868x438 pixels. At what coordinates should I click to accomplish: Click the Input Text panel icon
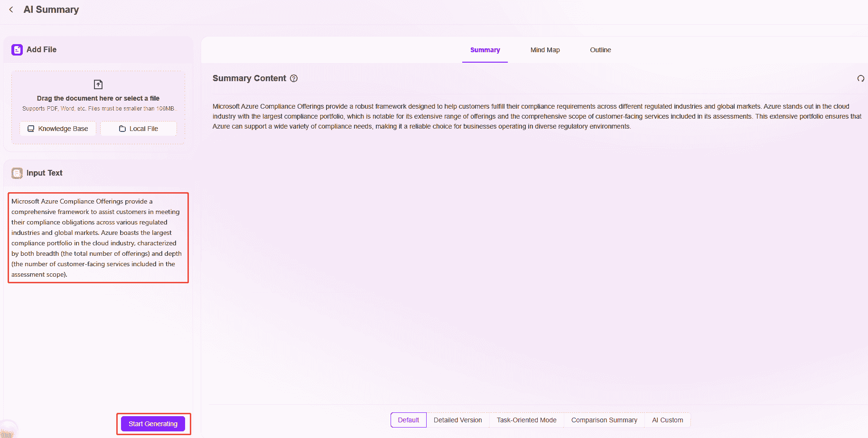pos(17,173)
